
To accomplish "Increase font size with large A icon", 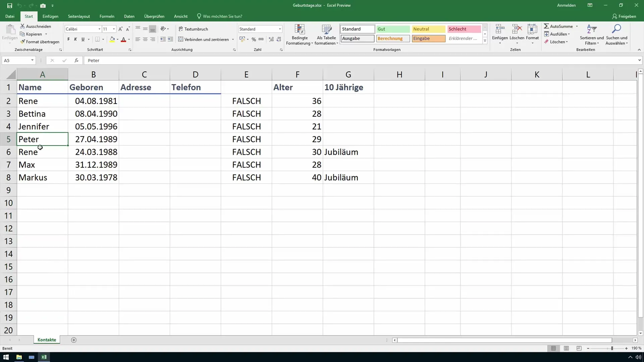I will click(120, 29).
